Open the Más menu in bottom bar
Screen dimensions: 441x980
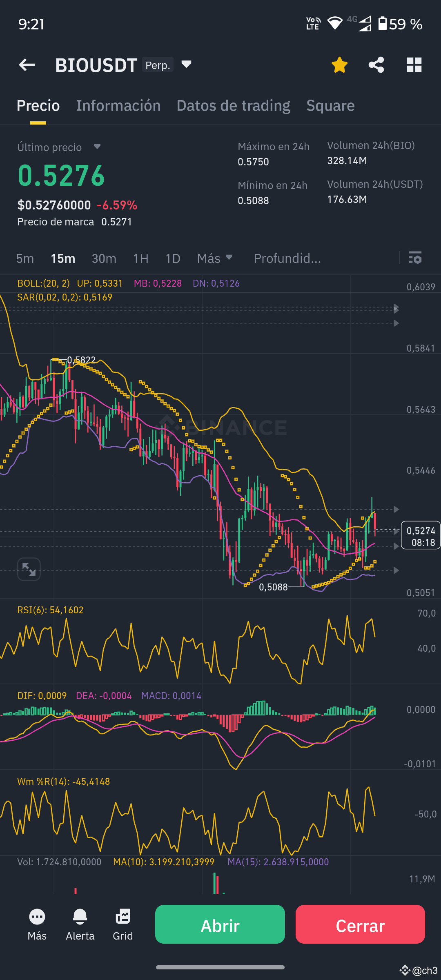click(37, 925)
